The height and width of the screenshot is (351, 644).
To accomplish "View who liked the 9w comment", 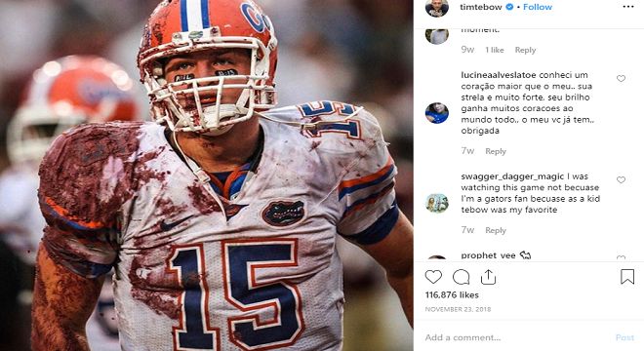I will tap(495, 50).
